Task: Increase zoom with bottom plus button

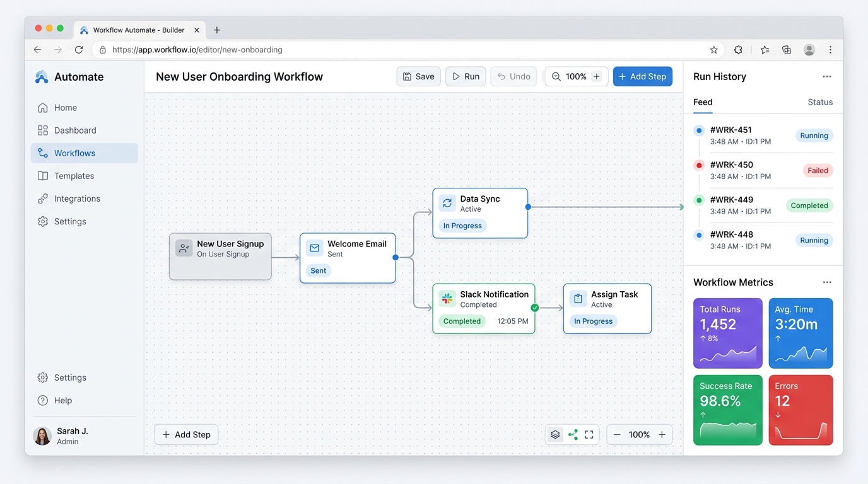Action: click(x=662, y=434)
